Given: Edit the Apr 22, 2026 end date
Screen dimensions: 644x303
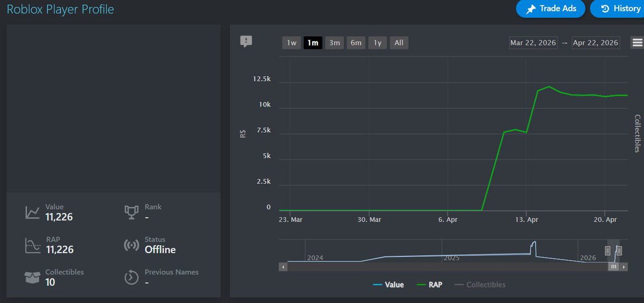Looking at the screenshot, I should (596, 42).
